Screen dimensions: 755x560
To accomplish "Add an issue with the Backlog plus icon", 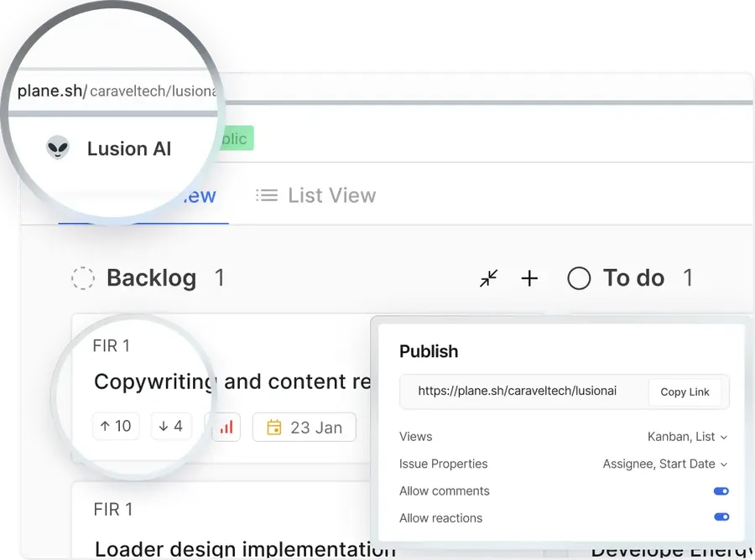I will tap(529, 278).
